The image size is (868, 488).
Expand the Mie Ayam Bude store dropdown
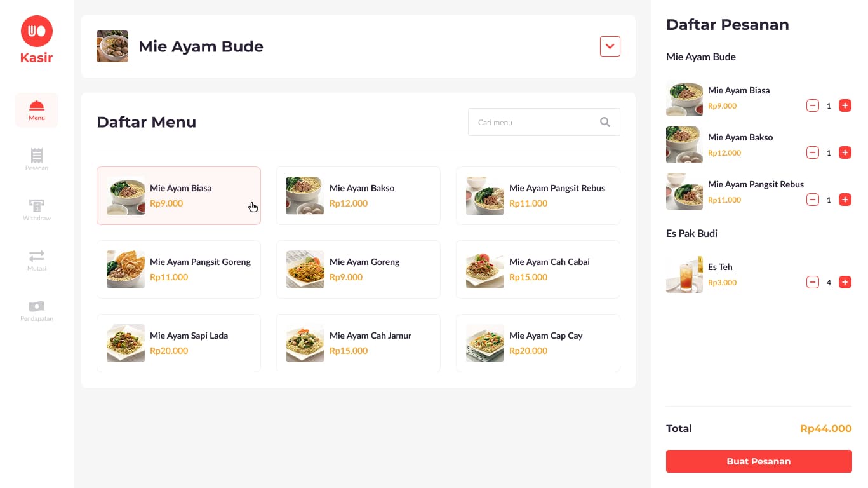tap(610, 46)
